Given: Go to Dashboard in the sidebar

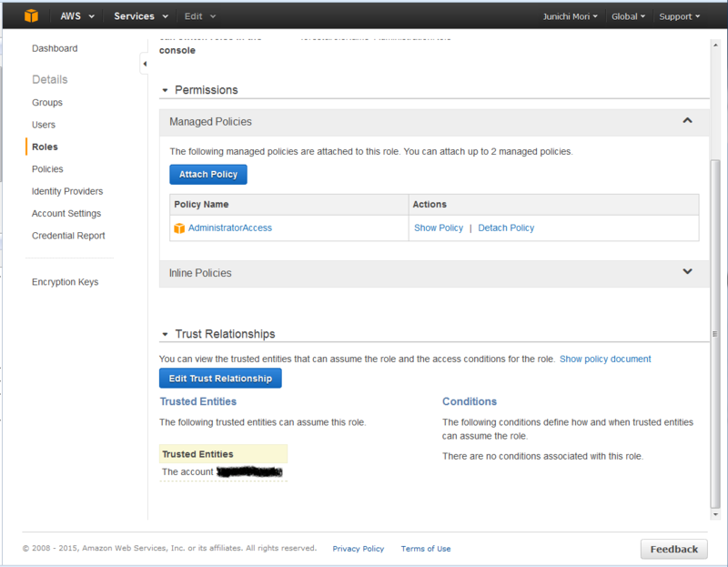Looking at the screenshot, I should [x=55, y=48].
